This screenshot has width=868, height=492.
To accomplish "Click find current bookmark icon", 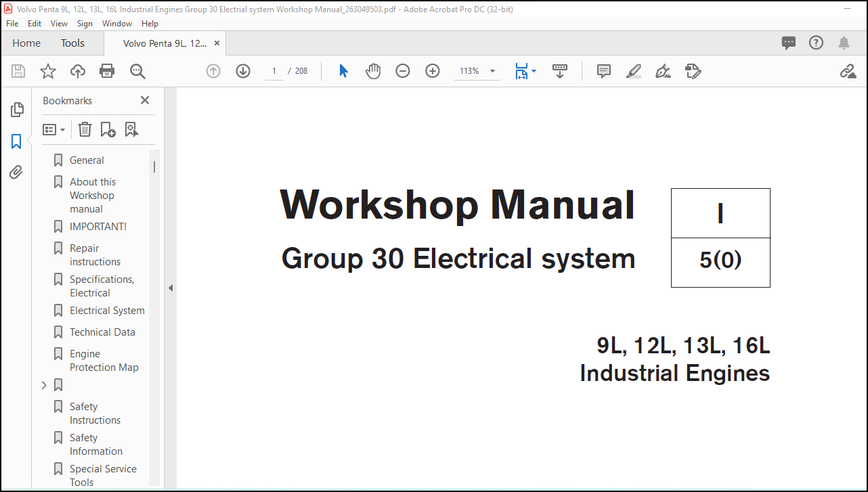I will pos(131,129).
